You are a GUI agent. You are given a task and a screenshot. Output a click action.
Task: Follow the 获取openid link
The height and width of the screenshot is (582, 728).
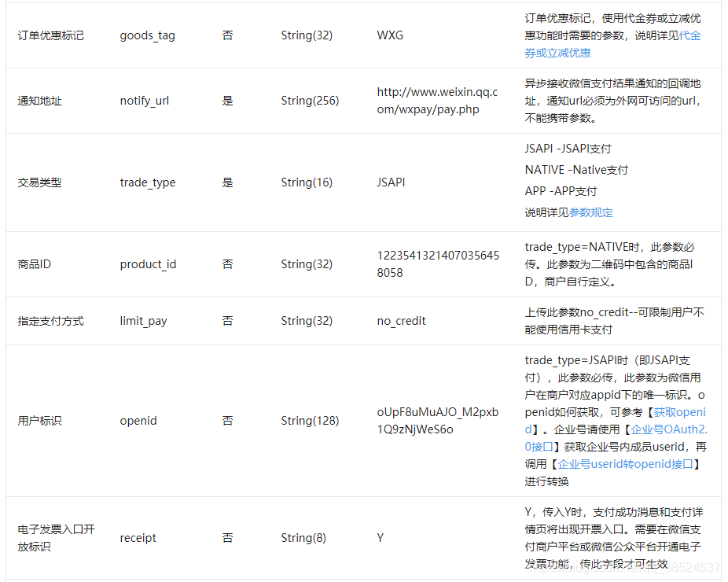tap(615, 421)
